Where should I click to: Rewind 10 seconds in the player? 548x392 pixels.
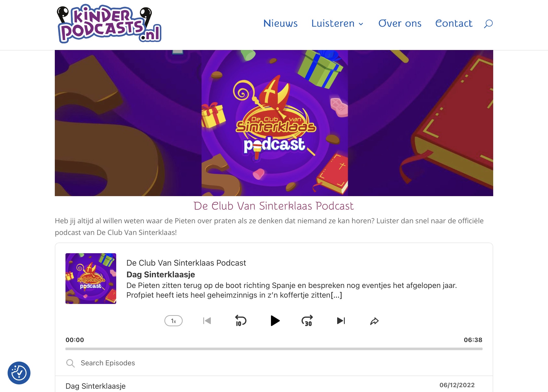tap(241, 321)
